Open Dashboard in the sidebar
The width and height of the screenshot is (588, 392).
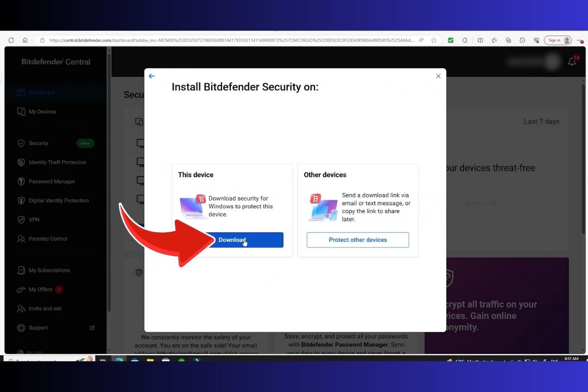click(42, 93)
